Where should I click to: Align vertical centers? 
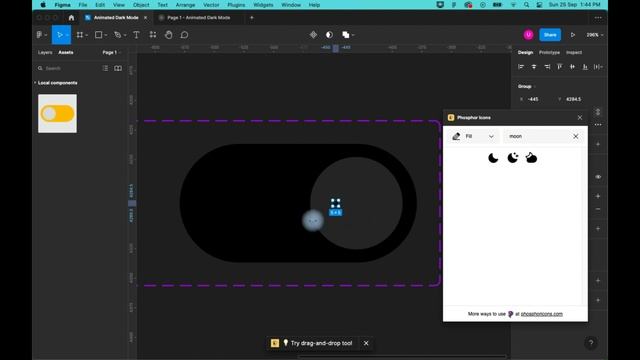(572, 67)
